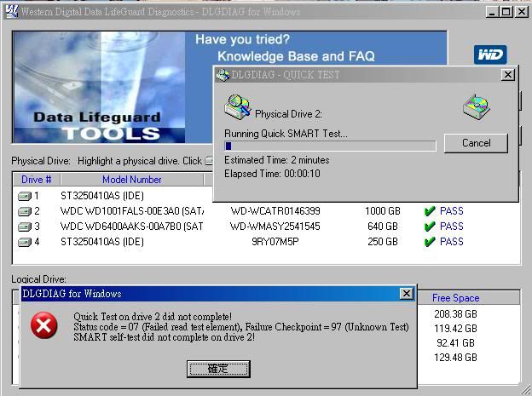Select drive 1 disk icon
Screen dimensions: 532x396
pyautogui.click(x=25, y=196)
